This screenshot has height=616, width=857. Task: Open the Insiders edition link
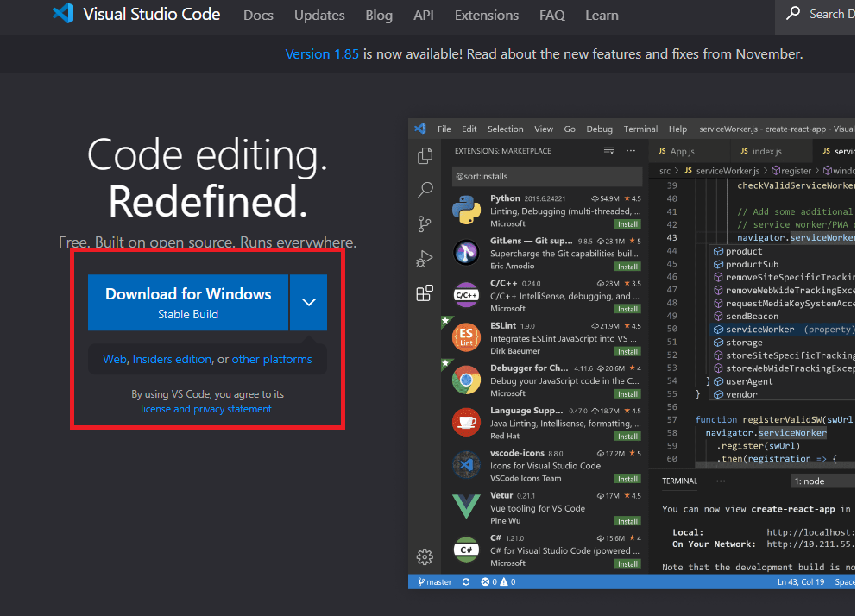(172, 359)
